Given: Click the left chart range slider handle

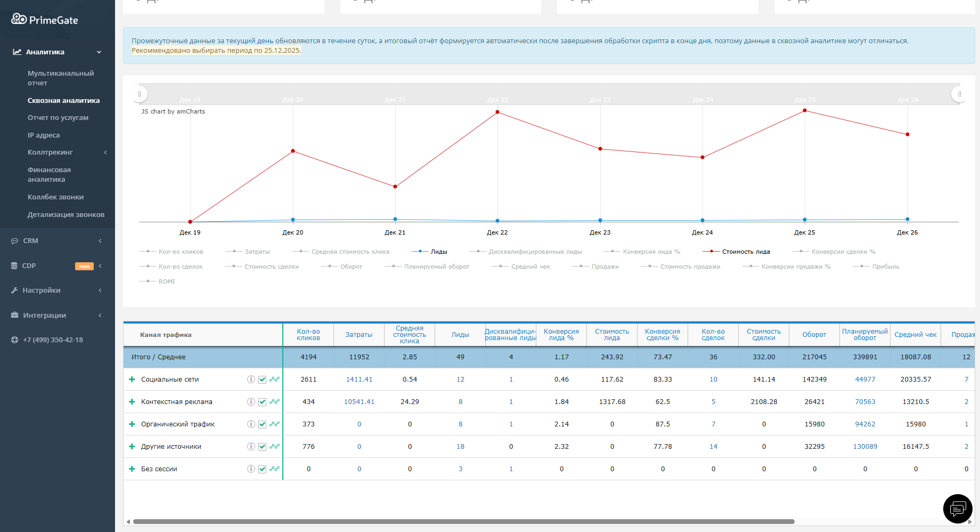Looking at the screenshot, I should tap(140, 94).
